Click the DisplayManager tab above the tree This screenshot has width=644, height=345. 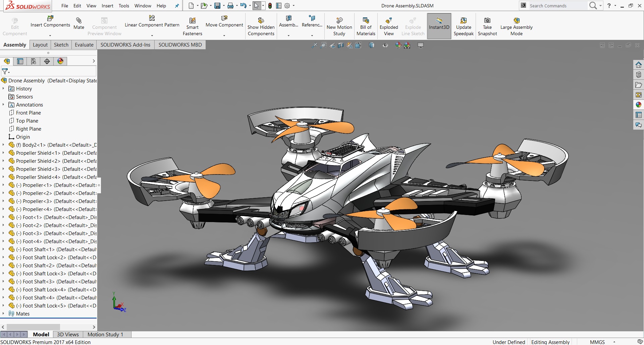[60, 61]
